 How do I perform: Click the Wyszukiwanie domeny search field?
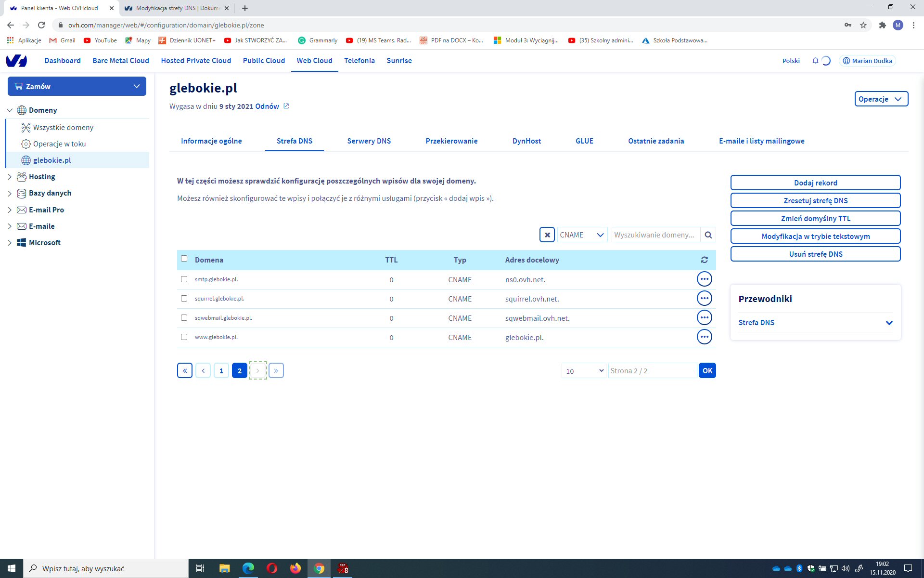(x=655, y=235)
